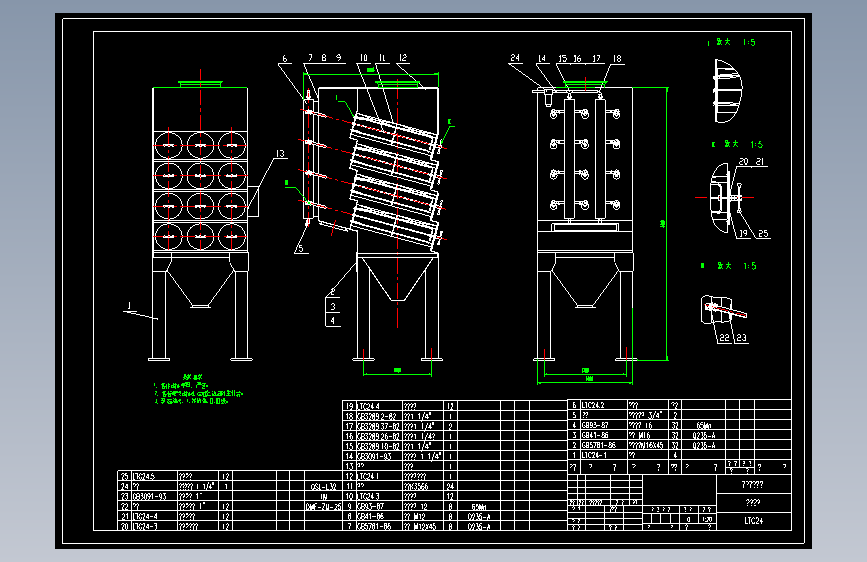Screen dimensions: 867x562
Task: Click callout 25 below the middle detail view
Action: coord(763,233)
